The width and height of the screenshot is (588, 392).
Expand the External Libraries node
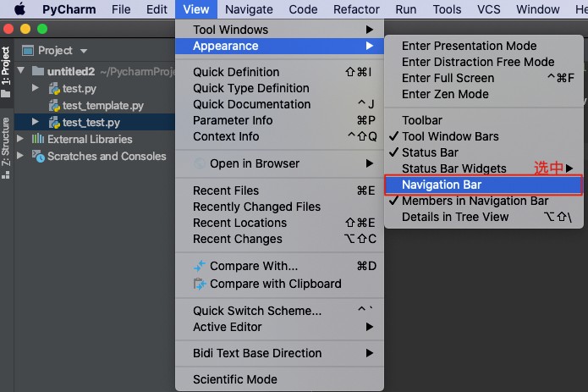[x=20, y=138]
